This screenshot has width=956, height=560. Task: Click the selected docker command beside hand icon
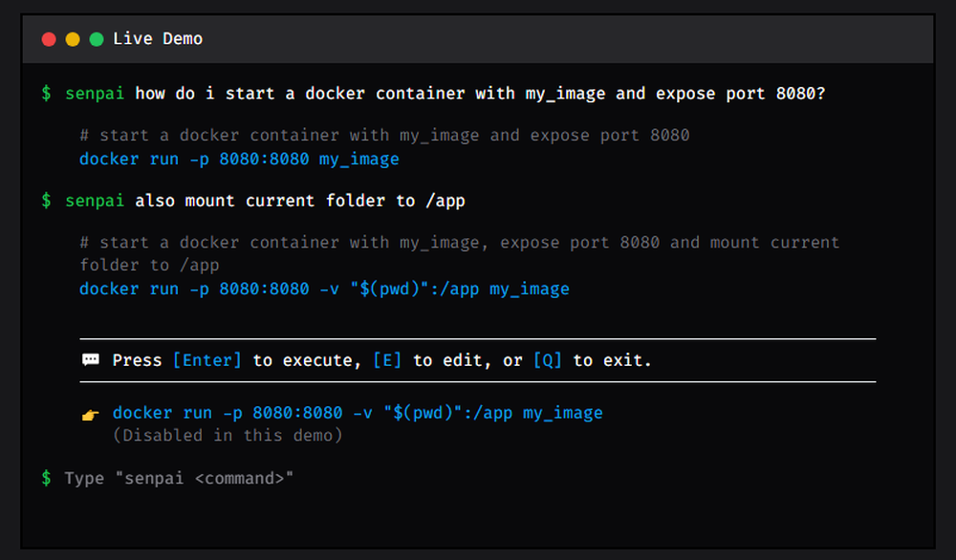[358, 413]
